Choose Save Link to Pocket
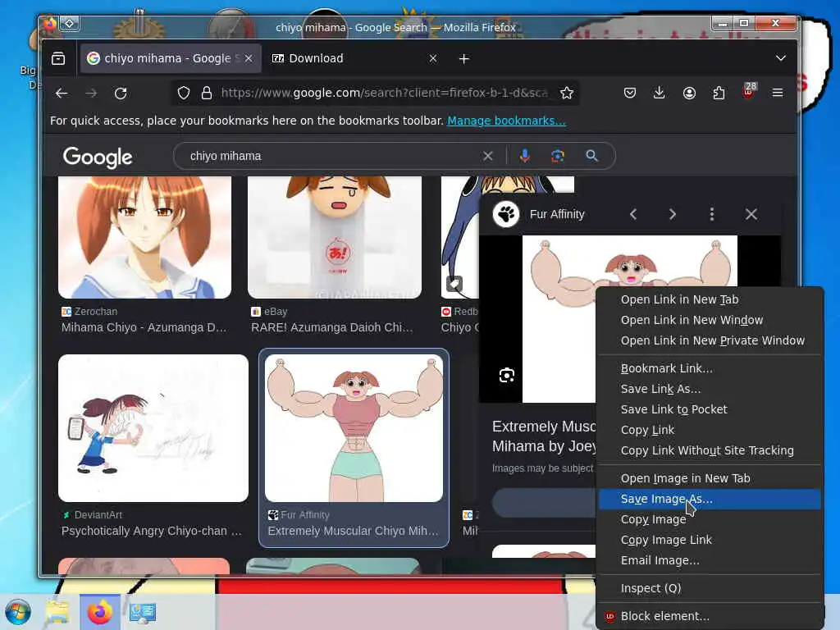 [710, 409]
